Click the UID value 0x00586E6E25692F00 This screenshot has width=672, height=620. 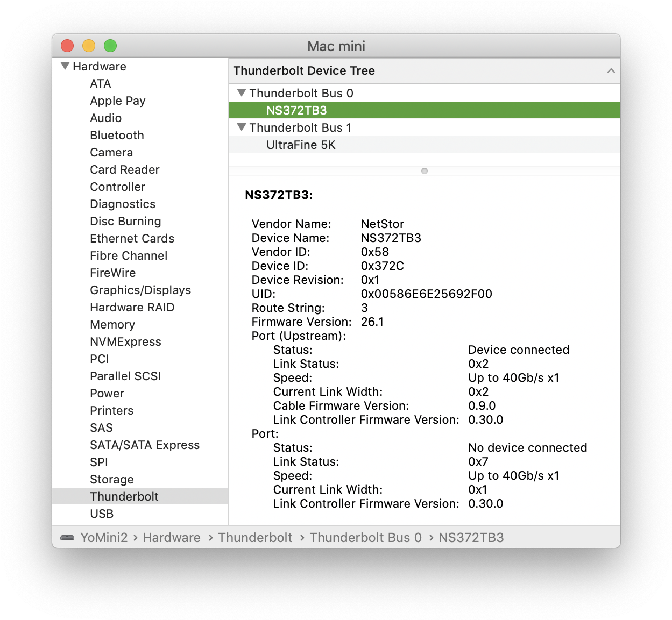427,294
